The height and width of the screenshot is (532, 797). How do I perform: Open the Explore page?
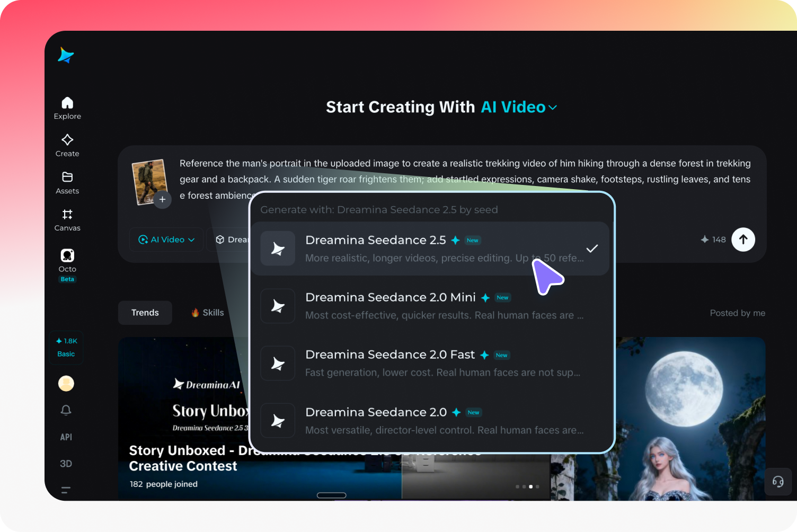67,109
